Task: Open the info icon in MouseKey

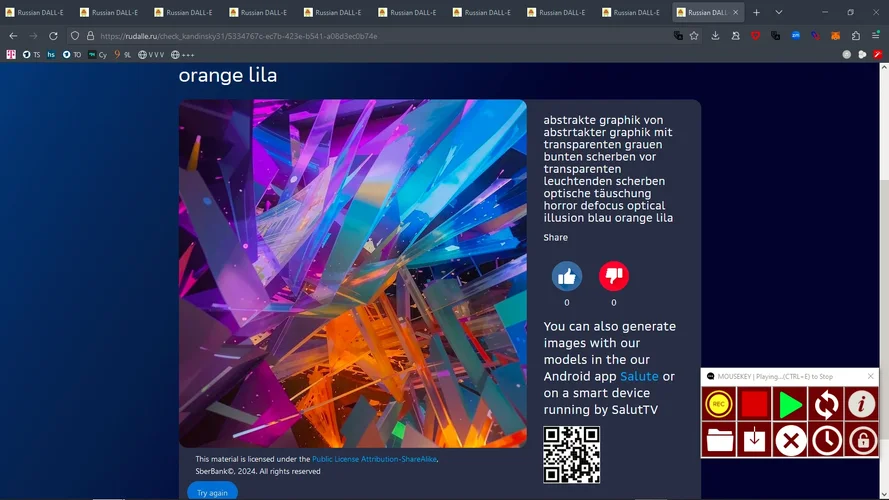Action: [x=861, y=405]
